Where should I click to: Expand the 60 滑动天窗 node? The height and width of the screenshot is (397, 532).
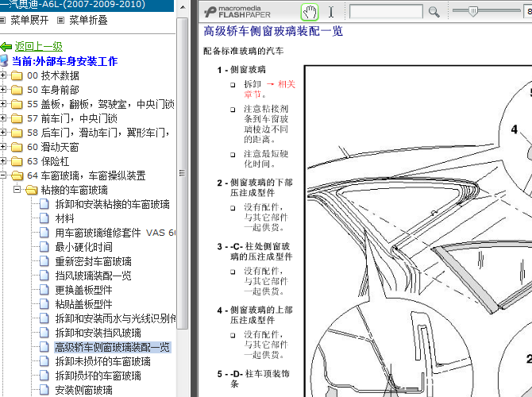[x=2, y=146]
